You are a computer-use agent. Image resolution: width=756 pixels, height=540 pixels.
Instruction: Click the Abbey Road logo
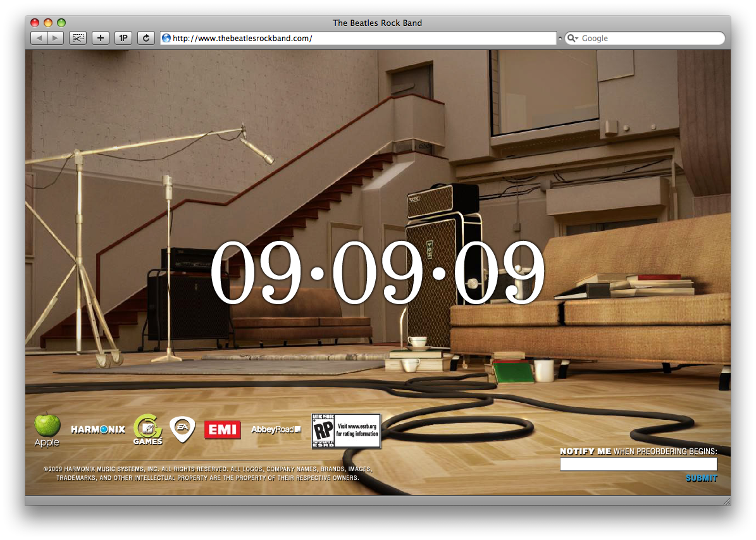(x=276, y=430)
